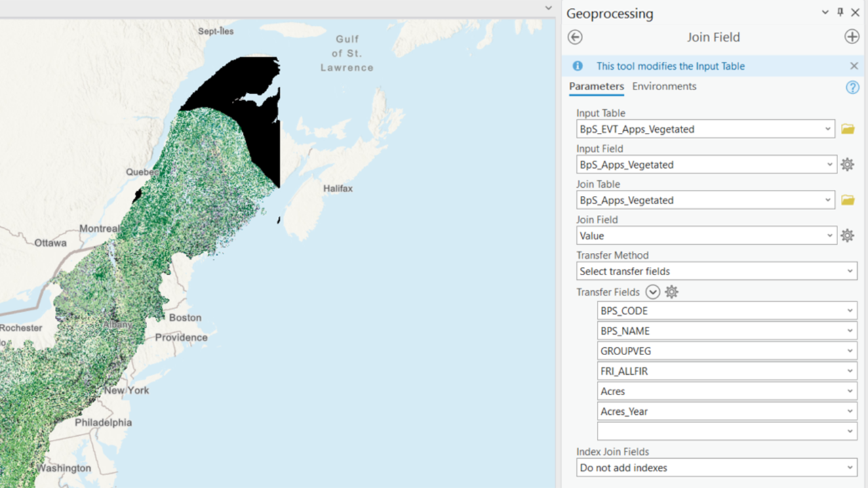Click the gear icon beside Transfer Fields
This screenshot has height=488, width=868.
(671, 291)
